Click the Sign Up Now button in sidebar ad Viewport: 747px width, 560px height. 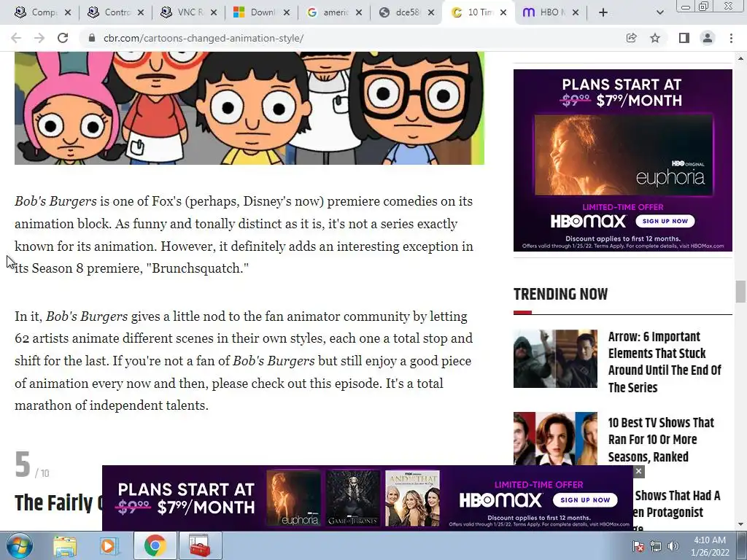tap(665, 221)
